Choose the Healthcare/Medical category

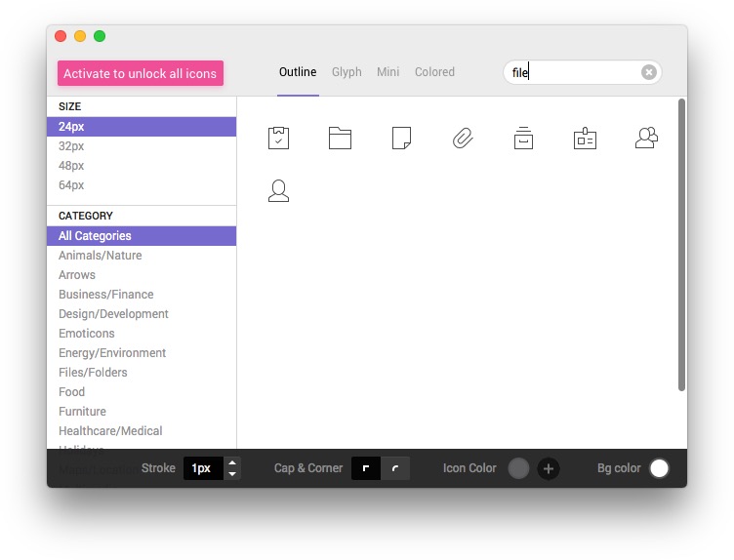coord(142,431)
